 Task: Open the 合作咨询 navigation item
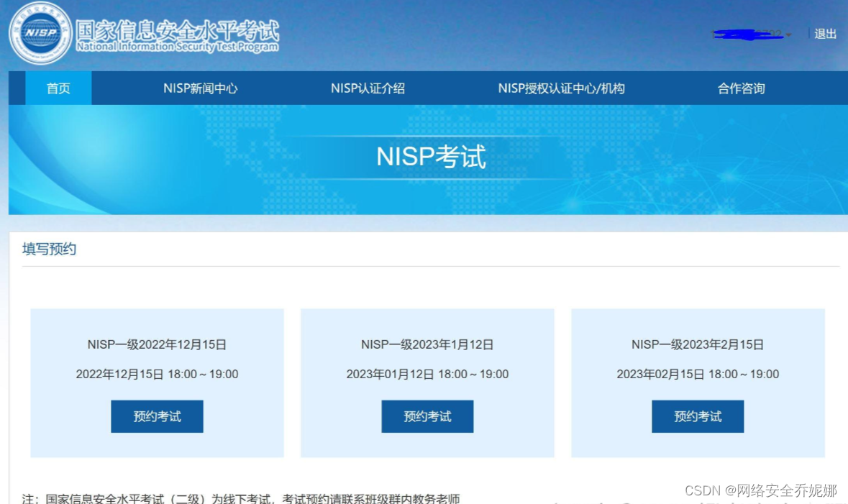pos(741,88)
